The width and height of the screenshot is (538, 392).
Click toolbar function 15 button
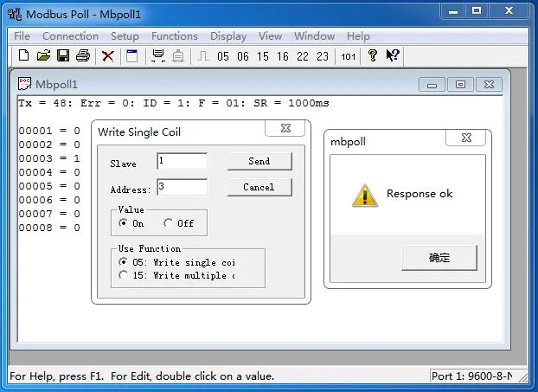pos(263,56)
